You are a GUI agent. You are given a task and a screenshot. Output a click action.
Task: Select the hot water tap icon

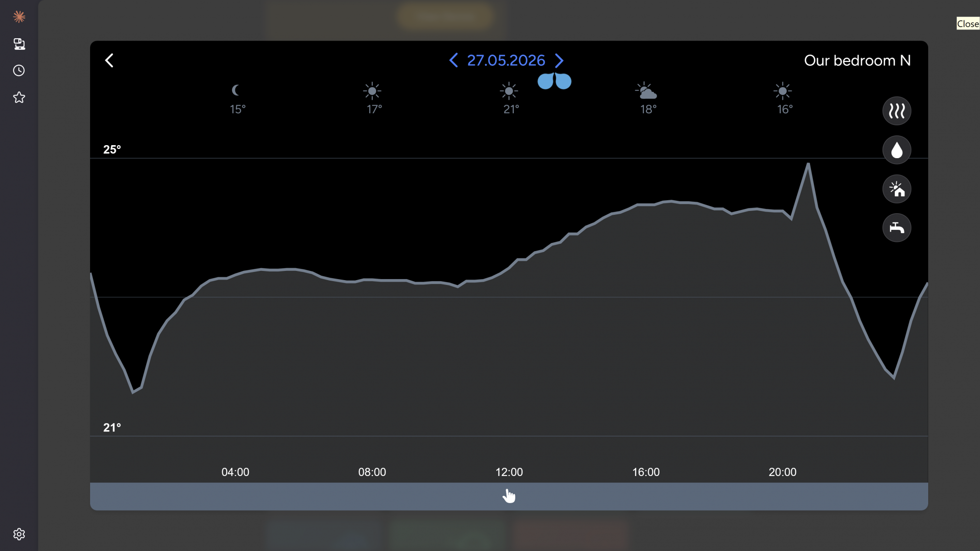[x=897, y=227]
